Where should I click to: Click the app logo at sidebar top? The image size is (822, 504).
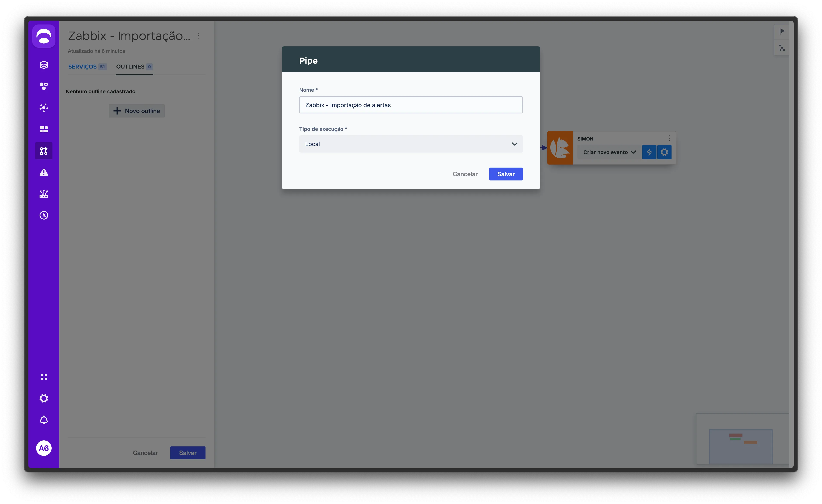pyautogui.click(x=44, y=36)
